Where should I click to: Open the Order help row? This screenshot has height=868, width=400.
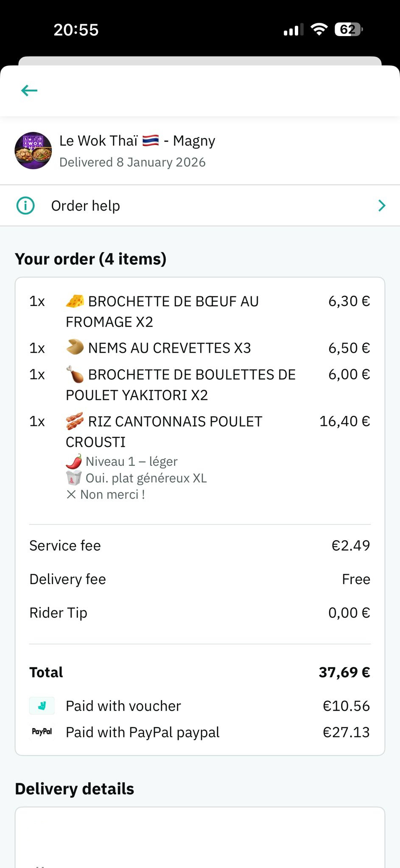199,206
